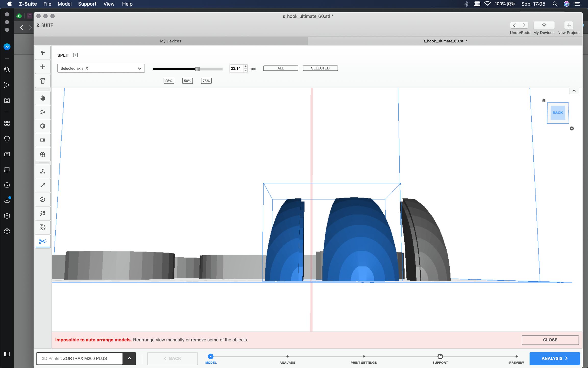Set split position to 75%
This screenshot has height=368, width=588.
pyautogui.click(x=206, y=81)
